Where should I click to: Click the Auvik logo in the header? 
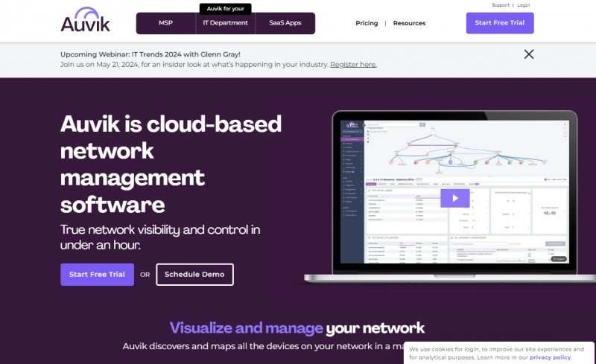[x=85, y=20]
